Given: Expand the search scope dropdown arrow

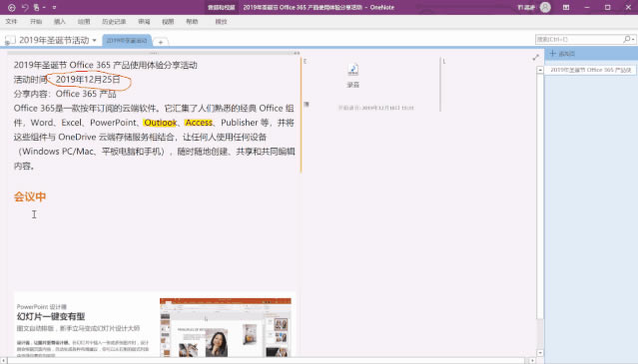Looking at the screenshot, I should pos(634,40).
